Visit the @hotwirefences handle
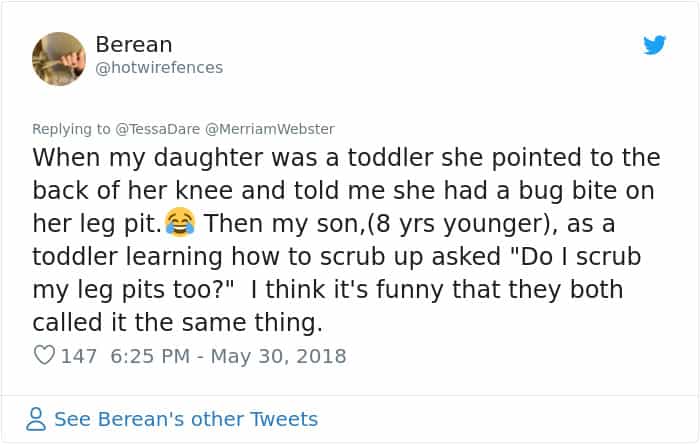Viewport: 700px width, 444px height. pos(159,68)
